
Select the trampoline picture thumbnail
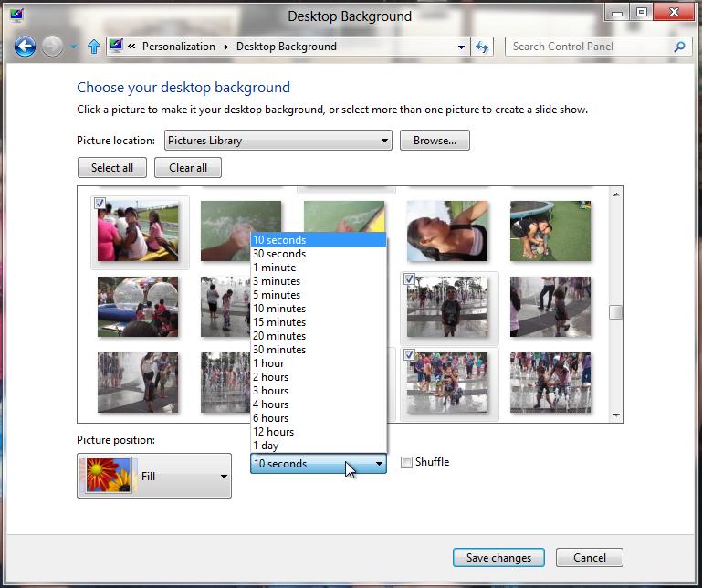tap(550, 231)
